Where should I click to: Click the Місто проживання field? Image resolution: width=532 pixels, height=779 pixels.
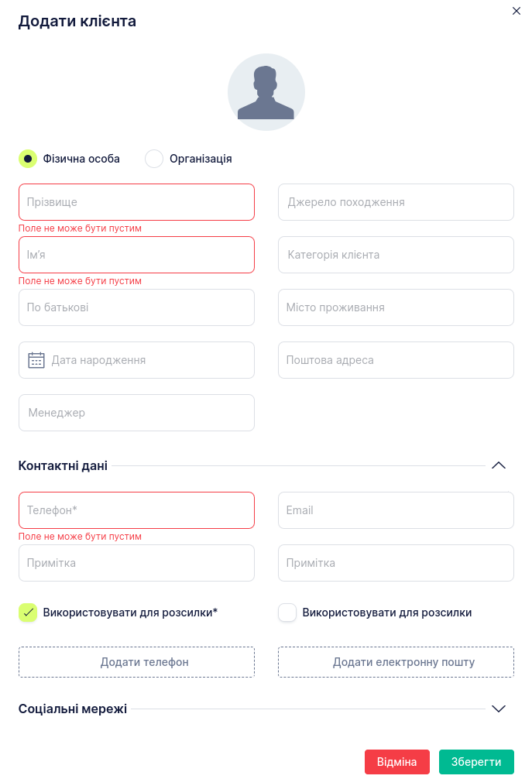coord(396,307)
